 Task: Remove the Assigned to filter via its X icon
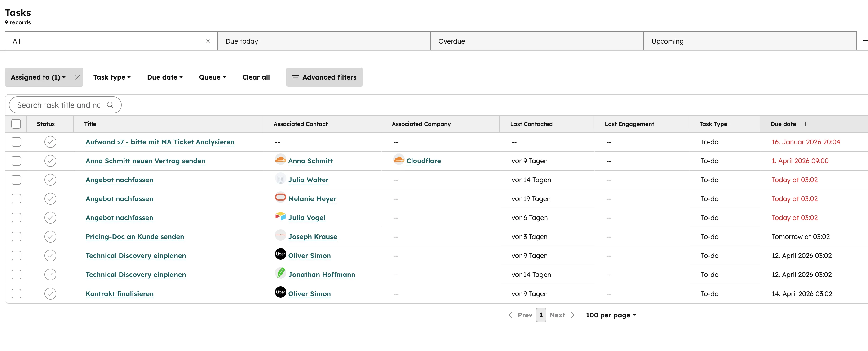click(x=77, y=77)
